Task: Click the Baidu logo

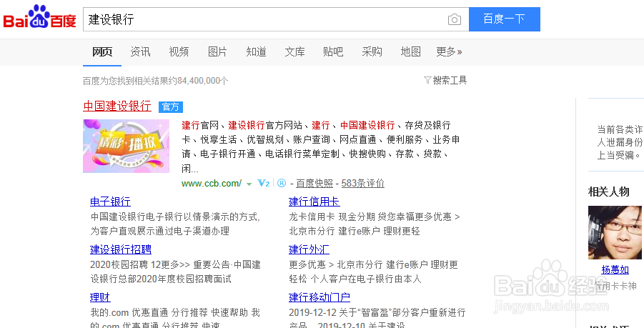Action: (39, 17)
